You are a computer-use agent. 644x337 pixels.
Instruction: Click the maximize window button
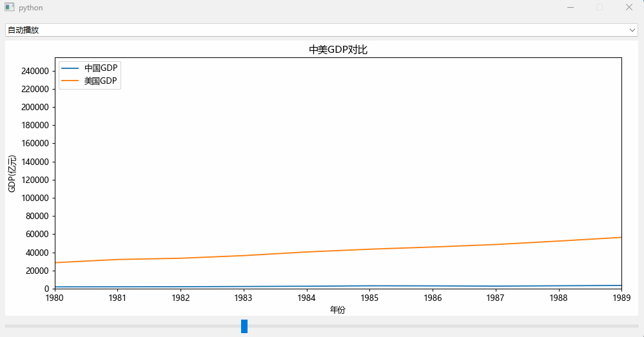600,8
